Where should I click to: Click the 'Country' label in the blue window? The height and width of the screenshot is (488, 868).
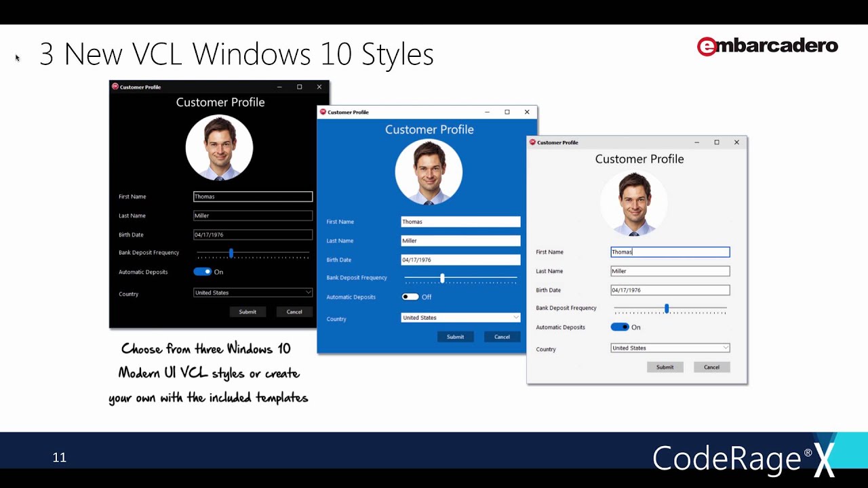pyautogui.click(x=336, y=319)
